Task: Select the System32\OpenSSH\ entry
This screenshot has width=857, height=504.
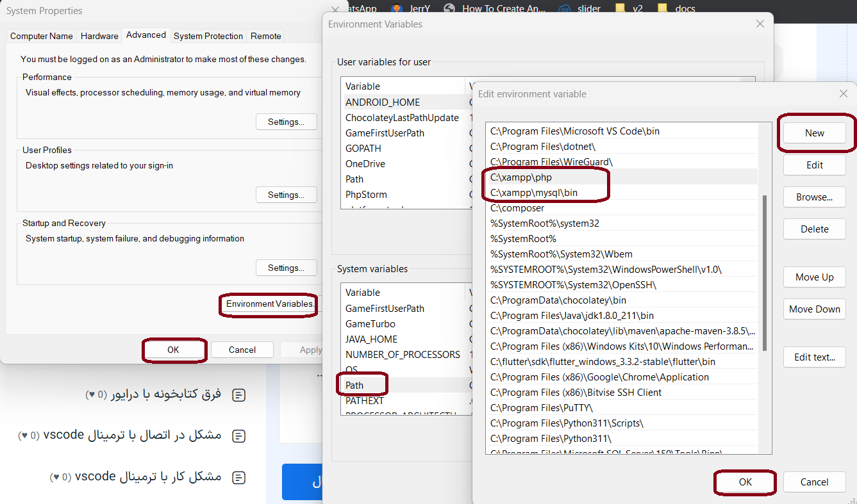Action: coord(621,284)
